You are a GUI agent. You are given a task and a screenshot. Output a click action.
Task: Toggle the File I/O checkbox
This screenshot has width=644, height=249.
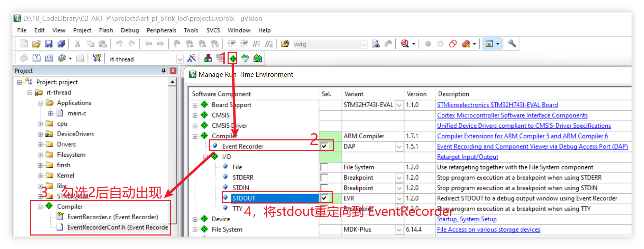coord(324,167)
